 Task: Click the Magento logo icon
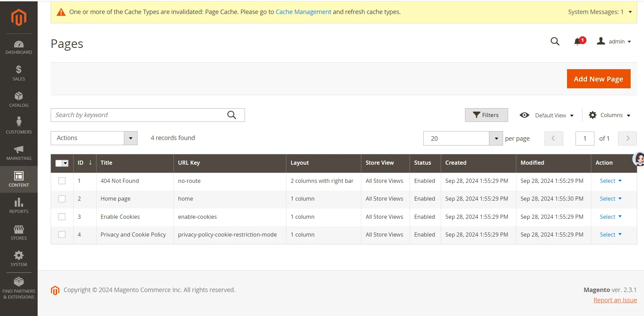(19, 17)
